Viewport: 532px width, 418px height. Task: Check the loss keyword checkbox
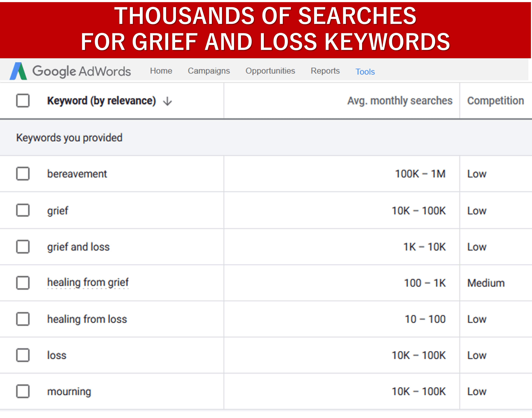tap(23, 355)
